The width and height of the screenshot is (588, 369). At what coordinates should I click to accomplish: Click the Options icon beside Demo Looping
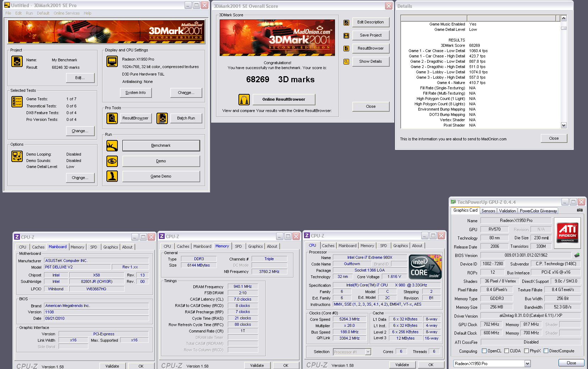17,156
